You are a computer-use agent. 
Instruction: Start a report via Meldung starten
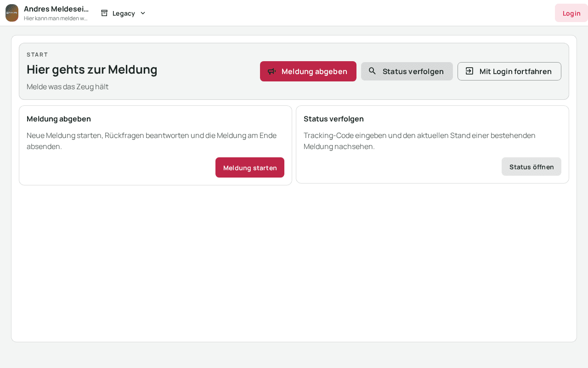pyautogui.click(x=250, y=167)
